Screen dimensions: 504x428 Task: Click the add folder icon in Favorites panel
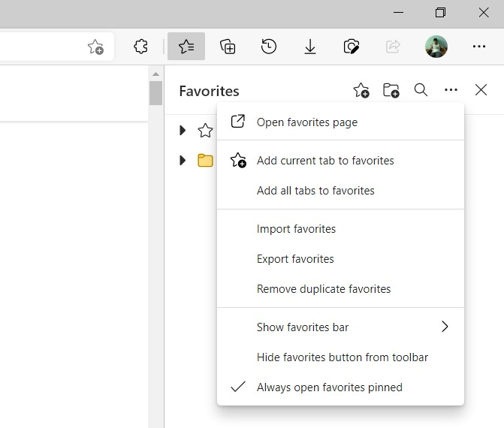pos(391,91)
